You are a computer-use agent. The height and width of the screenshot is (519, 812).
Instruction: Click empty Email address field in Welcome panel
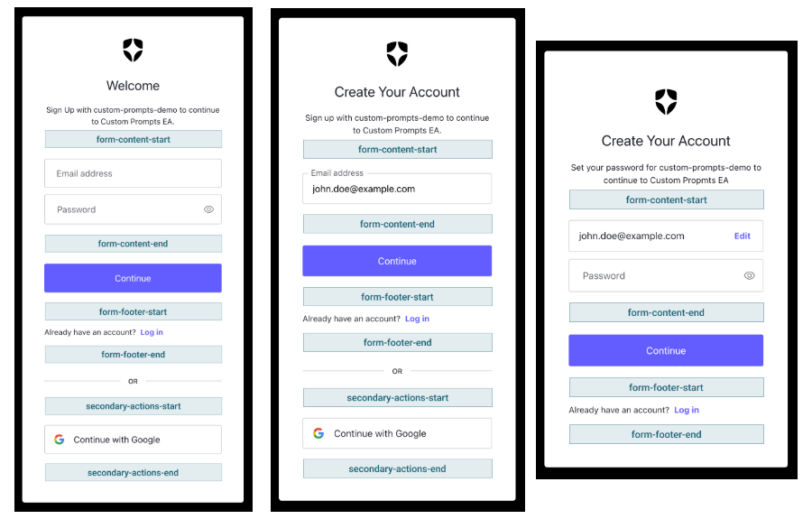(134, 173)
